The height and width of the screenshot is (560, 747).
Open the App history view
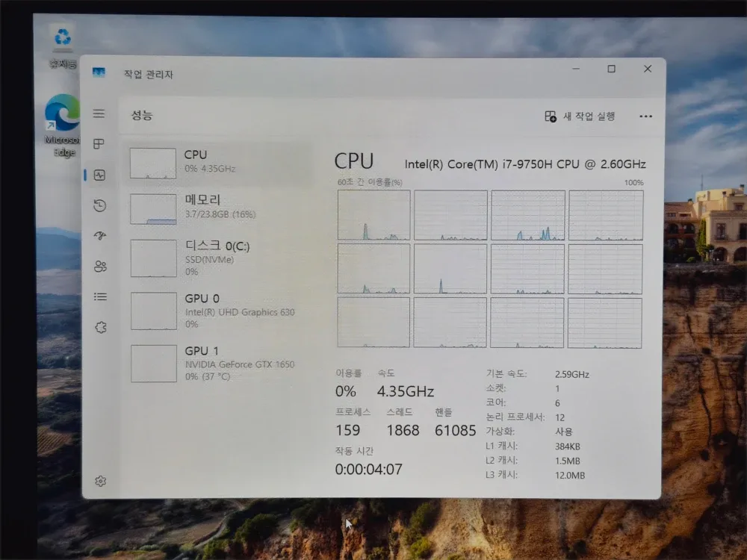[x=99, y=205]
